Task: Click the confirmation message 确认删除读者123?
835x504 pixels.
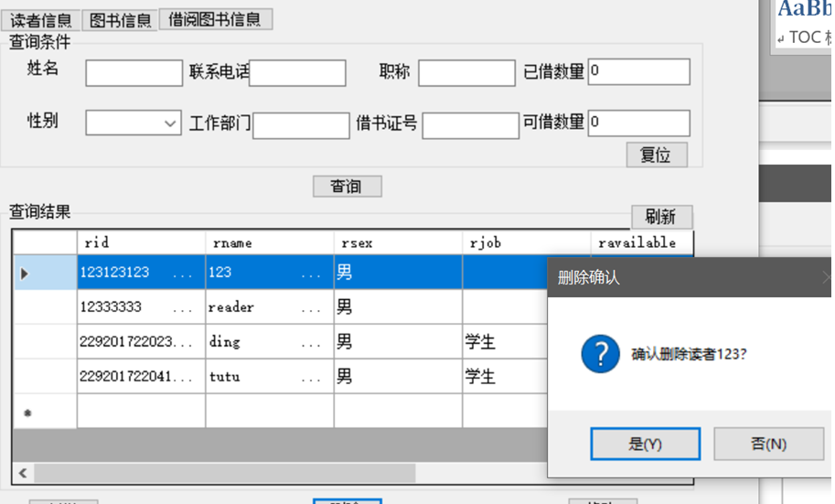Action: coord(689,354)
